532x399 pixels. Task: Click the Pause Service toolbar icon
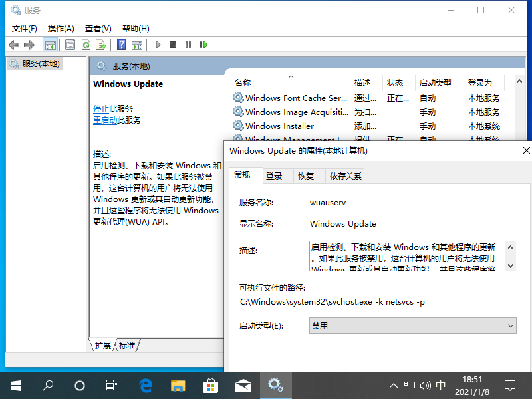coord(188,45)
